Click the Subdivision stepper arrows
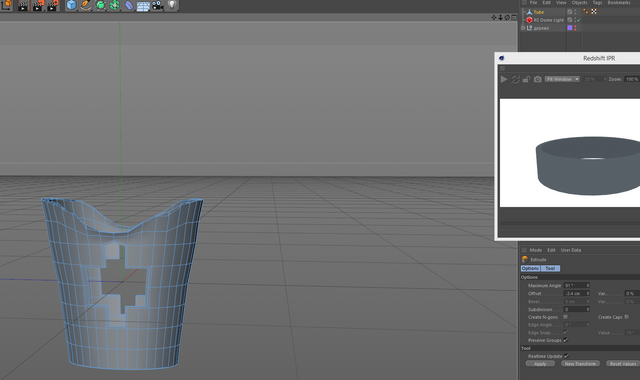 click(588, 309)
